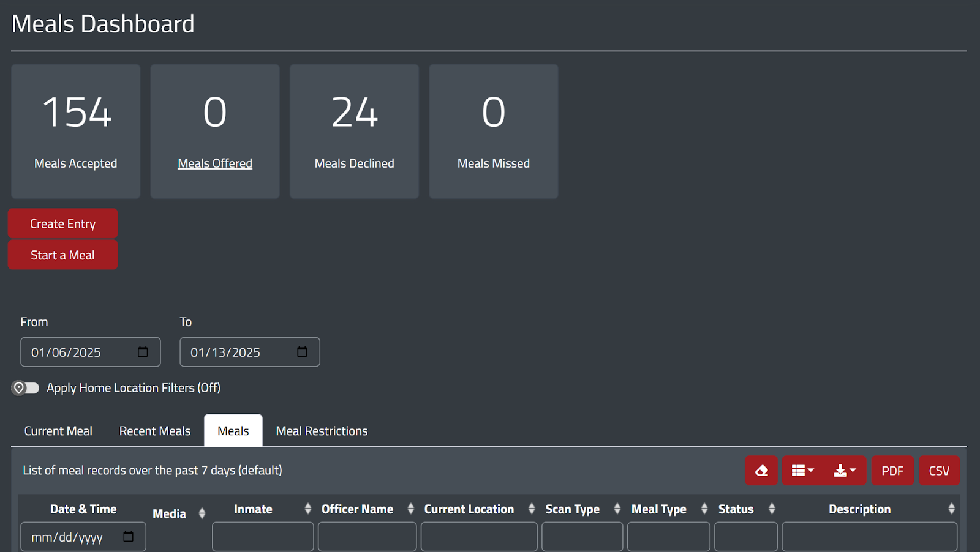Click the Inmate filter input box

click(x=263, y=537)
